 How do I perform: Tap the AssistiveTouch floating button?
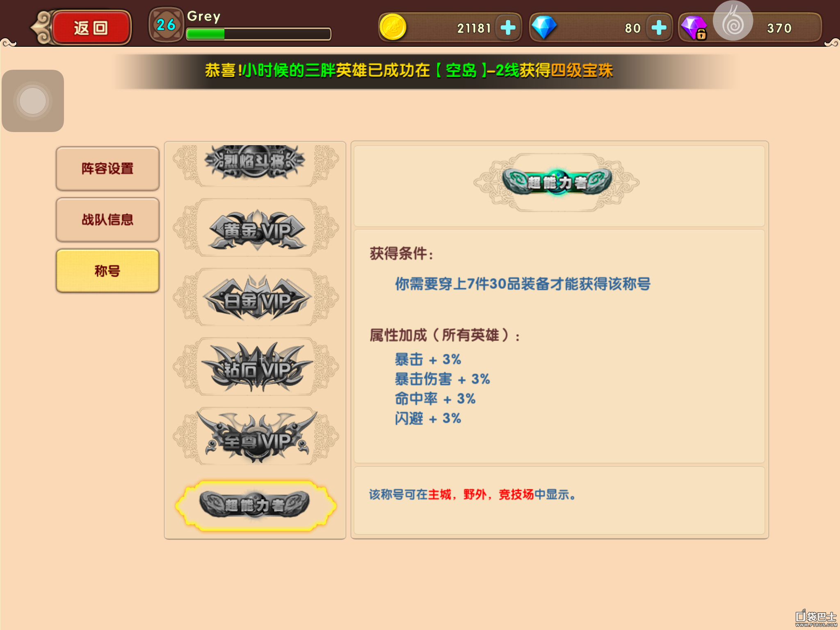(x=33, y=101)
